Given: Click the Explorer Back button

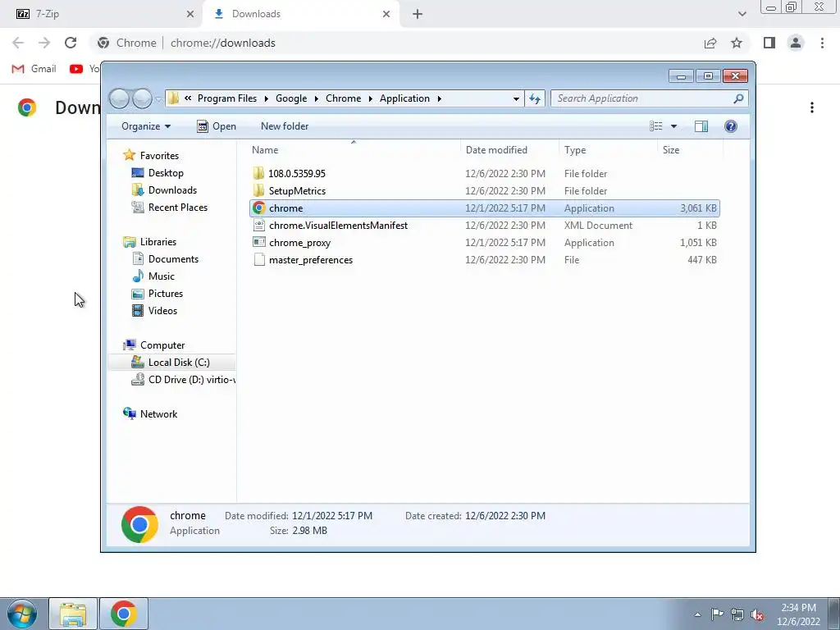Looking at the screenshot, I should click(x=119, y=98).
